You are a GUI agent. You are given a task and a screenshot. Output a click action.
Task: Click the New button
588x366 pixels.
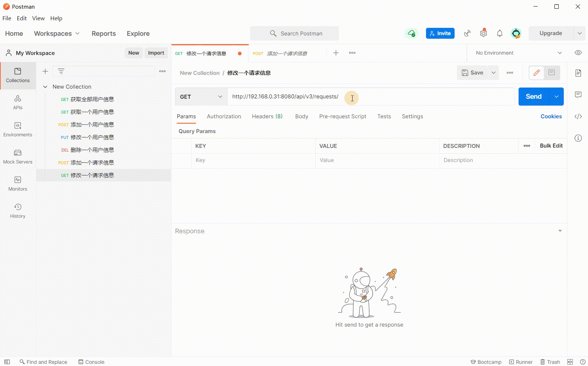(x=134, y=53)
